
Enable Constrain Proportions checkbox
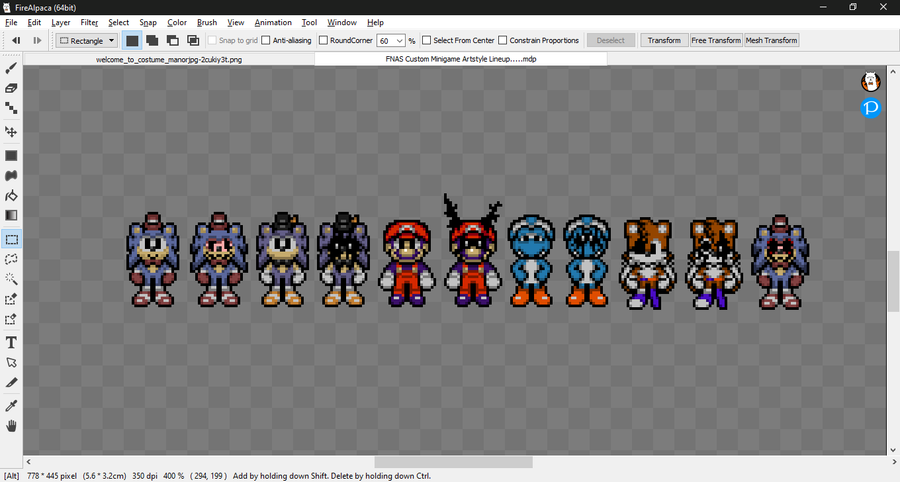tap(503, 40)
